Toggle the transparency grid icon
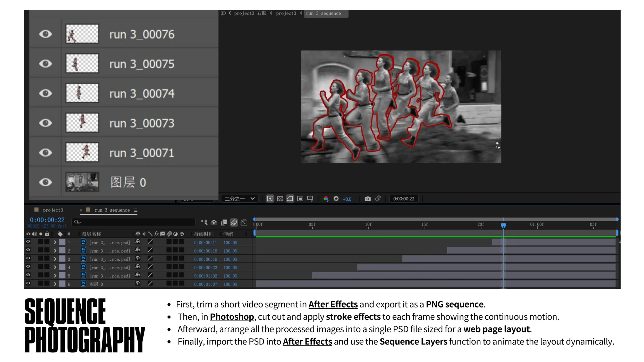The image size is (644, 362). coord(280,199)
